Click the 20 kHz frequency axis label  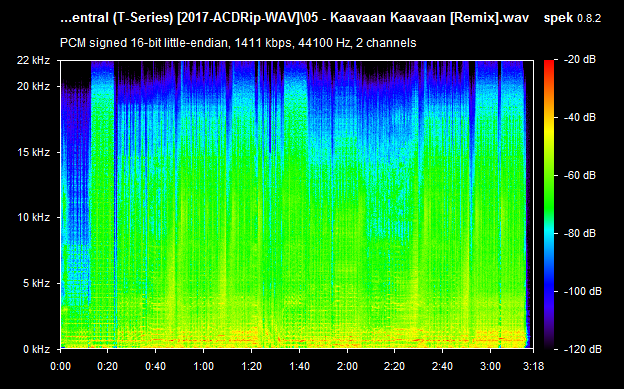(33, 86)
